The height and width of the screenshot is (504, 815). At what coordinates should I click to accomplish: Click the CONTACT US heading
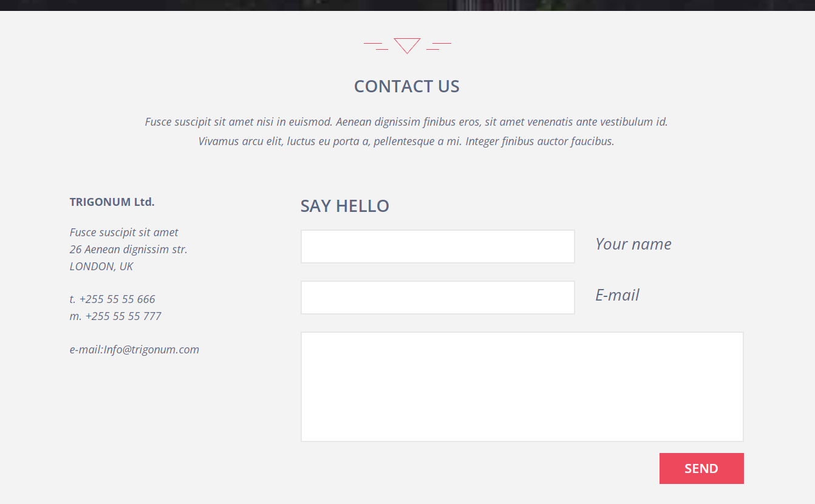coord(407,86)
